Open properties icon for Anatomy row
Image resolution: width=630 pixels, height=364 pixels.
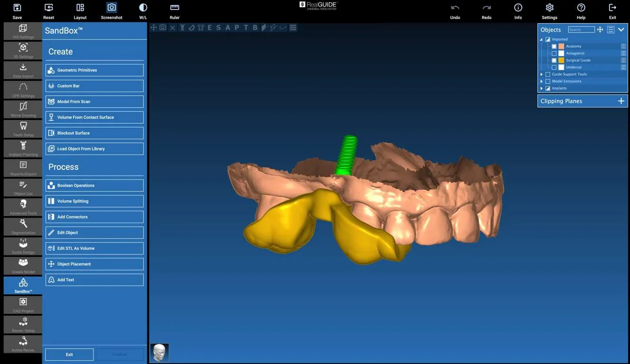click(623, 46)
